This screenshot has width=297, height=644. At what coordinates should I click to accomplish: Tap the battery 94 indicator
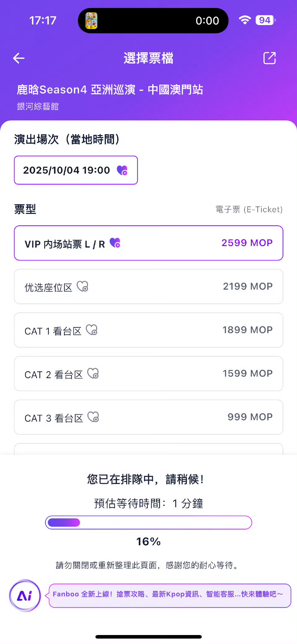(x=266, y=20)
